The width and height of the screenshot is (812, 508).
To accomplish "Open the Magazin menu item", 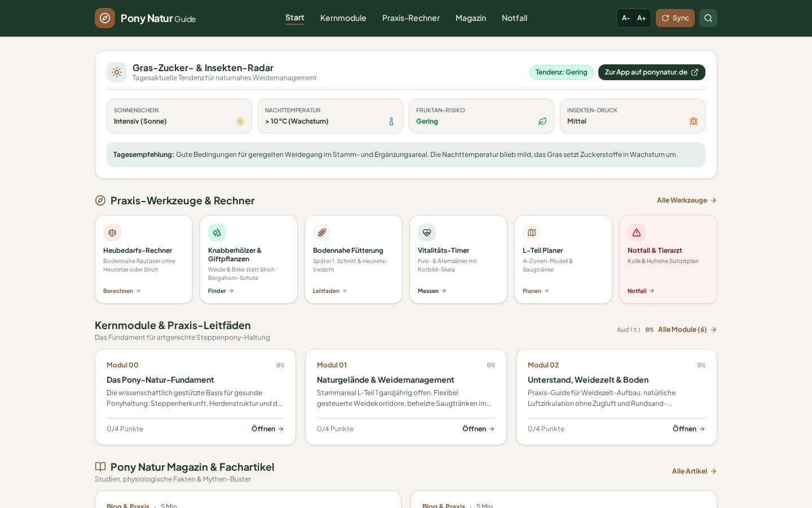I will click(471, 18).
